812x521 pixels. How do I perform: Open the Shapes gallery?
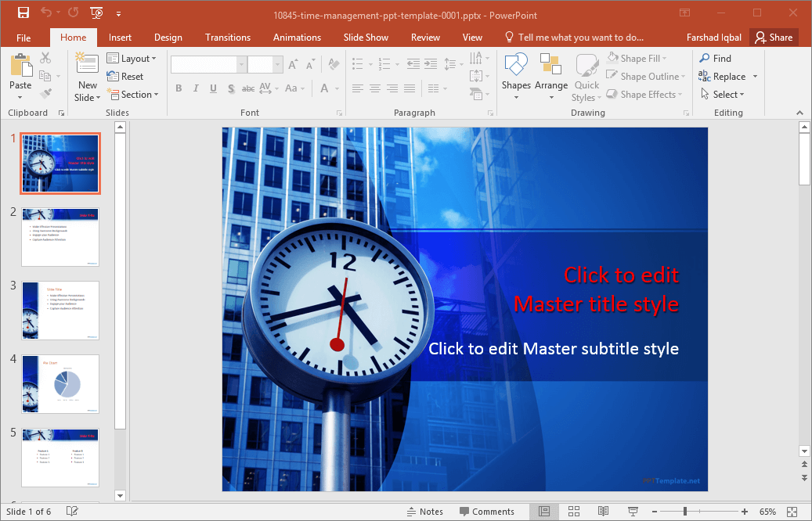coord(516,69)
